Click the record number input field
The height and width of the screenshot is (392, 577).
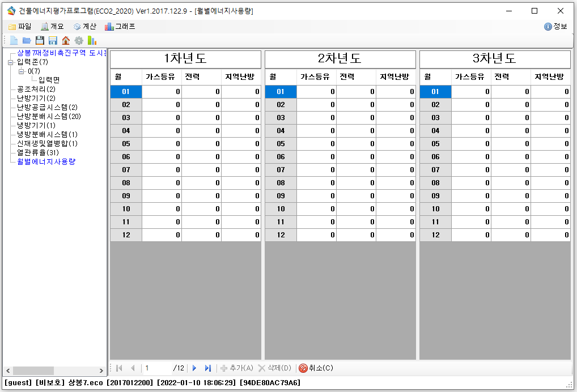click(x=156, y=368)
